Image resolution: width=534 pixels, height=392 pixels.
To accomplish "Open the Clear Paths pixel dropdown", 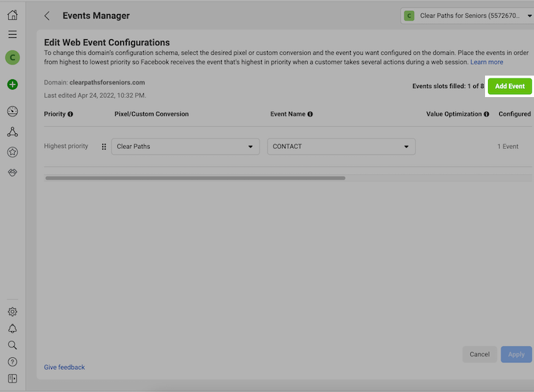I will click(185, 147).
